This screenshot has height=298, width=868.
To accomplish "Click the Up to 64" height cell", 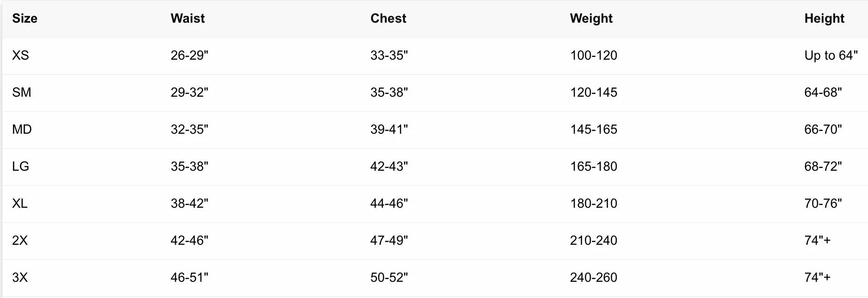I will click(831, 56).
